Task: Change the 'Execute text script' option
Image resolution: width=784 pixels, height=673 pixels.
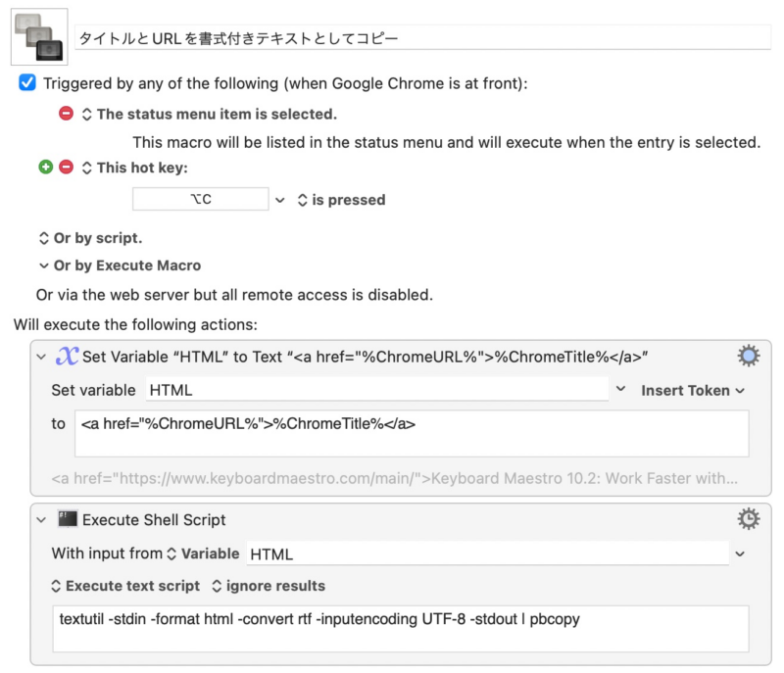Action: pyautogui.click(x=125, y=586)
